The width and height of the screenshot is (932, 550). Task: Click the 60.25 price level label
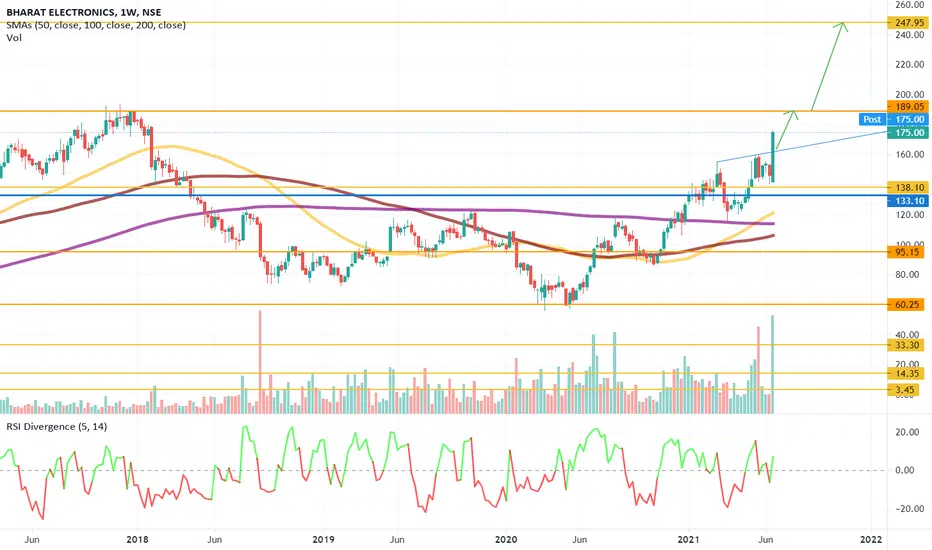[x=905, y=304]
